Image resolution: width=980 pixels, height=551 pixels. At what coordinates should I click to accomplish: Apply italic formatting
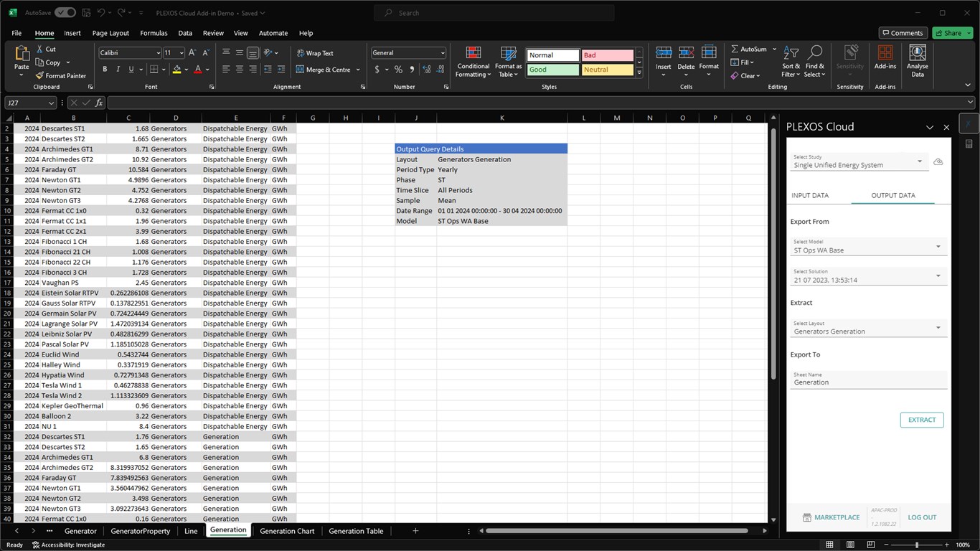(x=118, y=70)
